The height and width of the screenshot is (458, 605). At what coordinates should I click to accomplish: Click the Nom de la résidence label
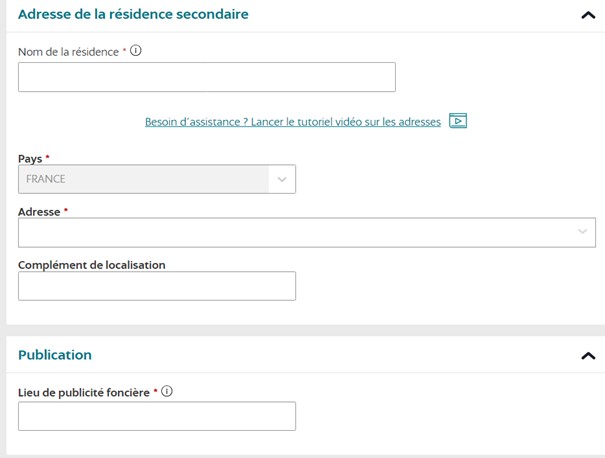tap(68, 52)
